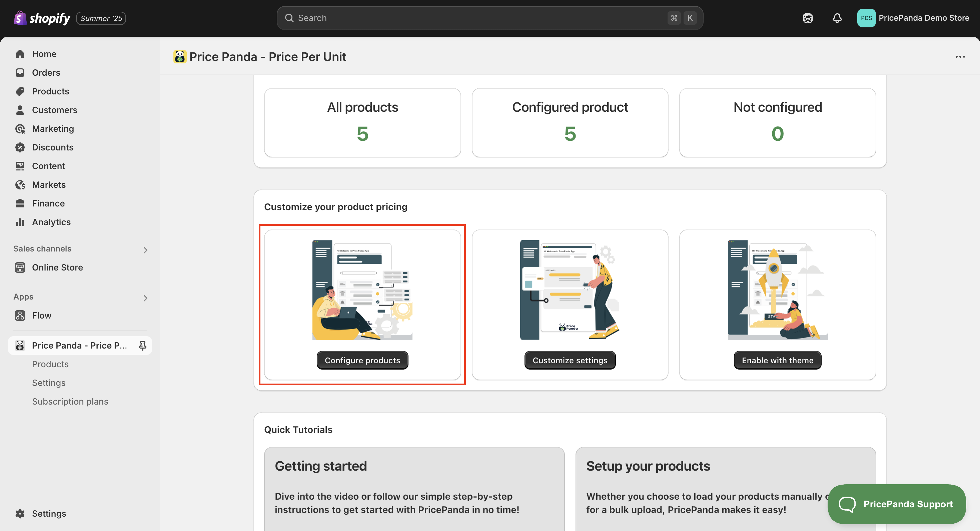Unpin the Price Panda app pin icon
980x531 pixels.
[x=143, y=345]
